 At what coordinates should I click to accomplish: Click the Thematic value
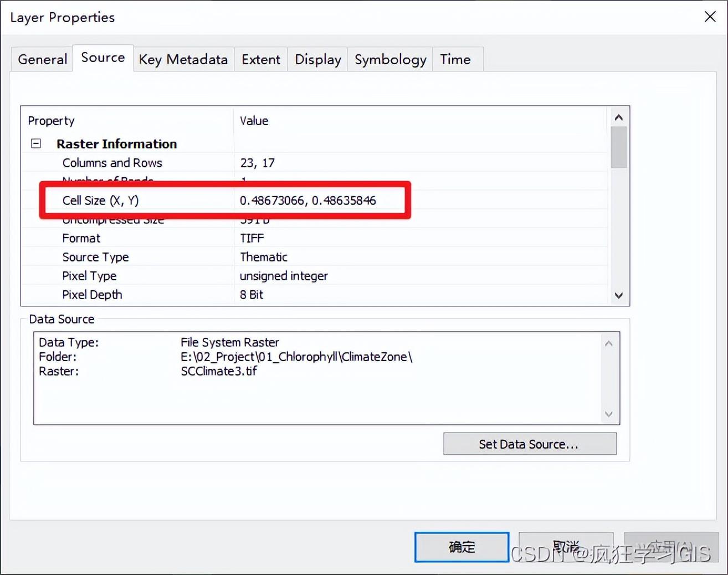[264, 257]
